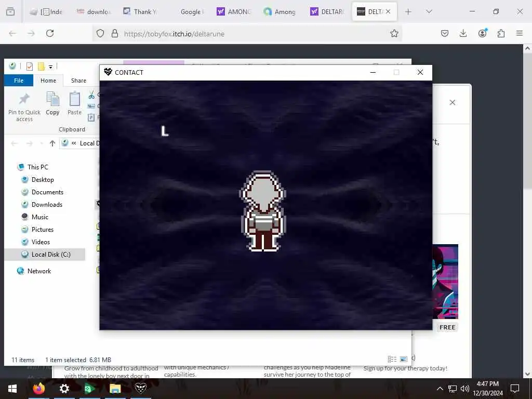Open File Explorer from the taskbar
Image resolution: width=532 pixels, height=399 pixels.
(x=115, y=388)
